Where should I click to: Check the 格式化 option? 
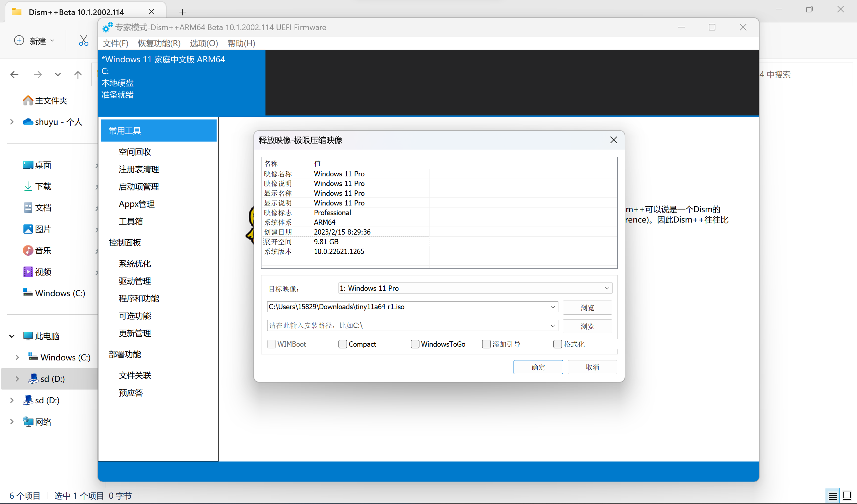point(558,344)
